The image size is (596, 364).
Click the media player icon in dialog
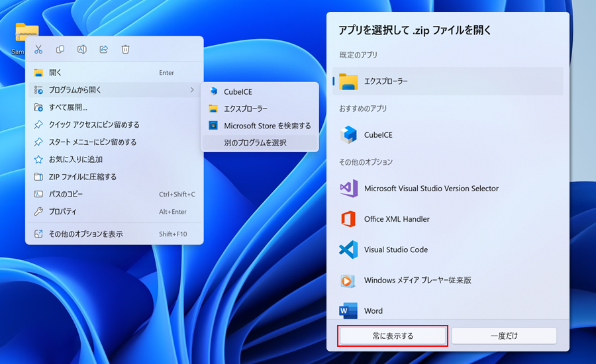click(x=348, y=281)
